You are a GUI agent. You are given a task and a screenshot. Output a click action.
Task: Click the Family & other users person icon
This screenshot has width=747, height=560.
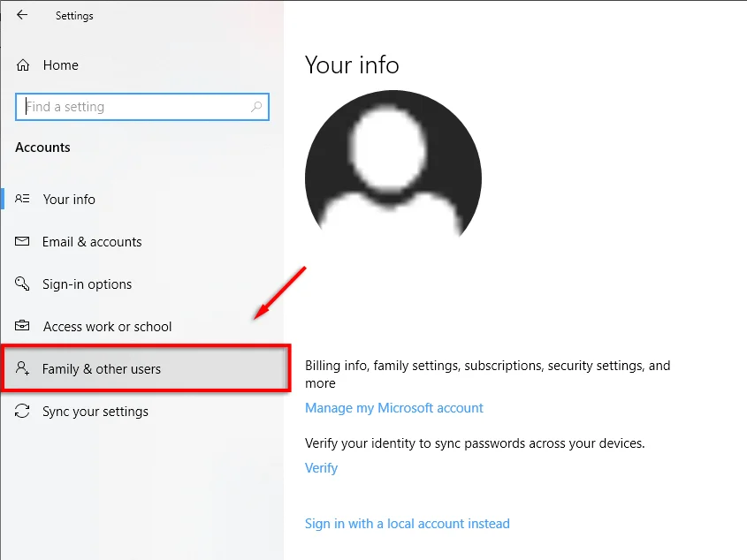click(22, 367)
